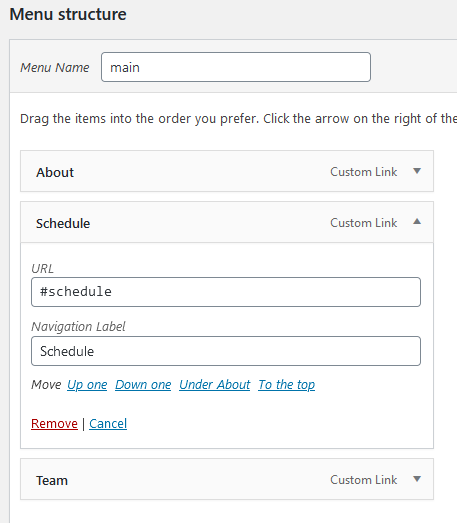This screenshot has height=523, width=457.
Task: Expand the About menu item arrow
Action: (x=417, y=171)
